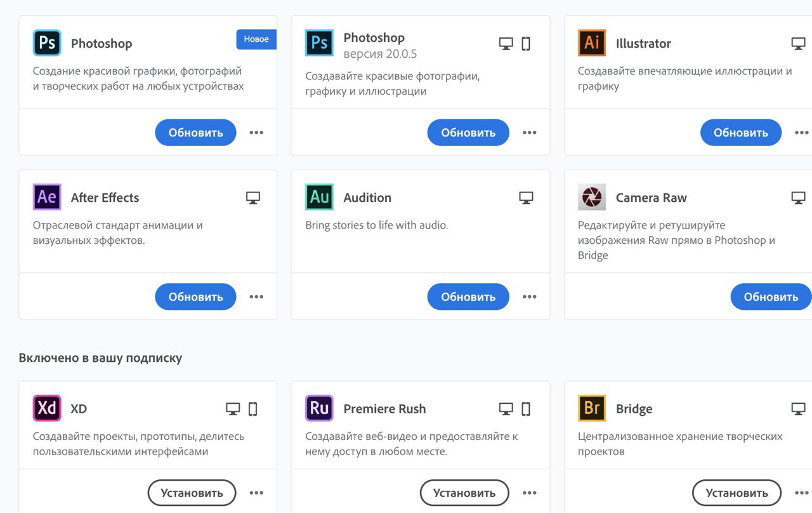
Task: Click the Photoshop version 20.0.5 app icon
Action: pos(319,43)
